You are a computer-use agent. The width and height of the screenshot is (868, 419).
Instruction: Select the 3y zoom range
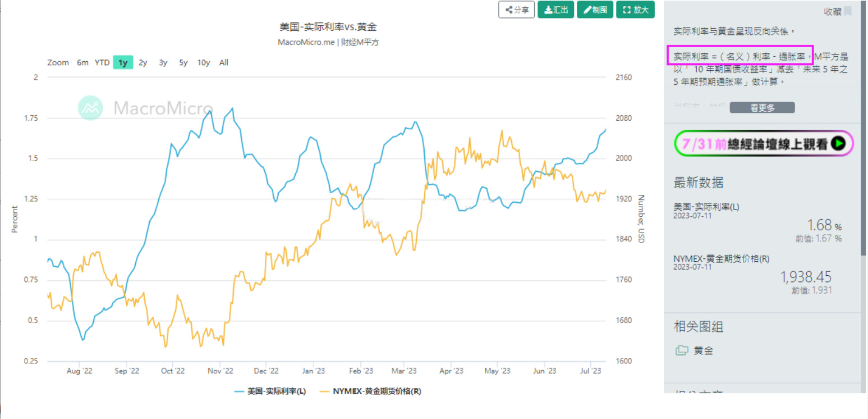click(x=163, y=62)
